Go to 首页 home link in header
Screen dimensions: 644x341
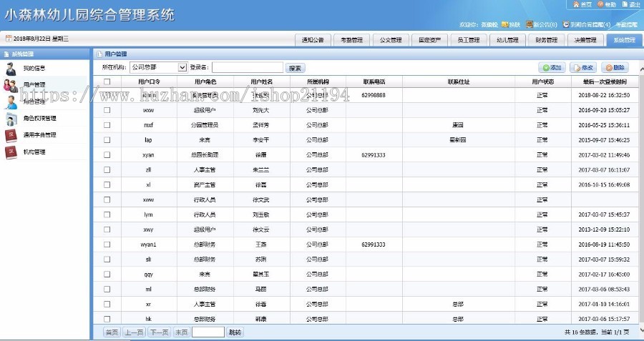pos(582,4)
